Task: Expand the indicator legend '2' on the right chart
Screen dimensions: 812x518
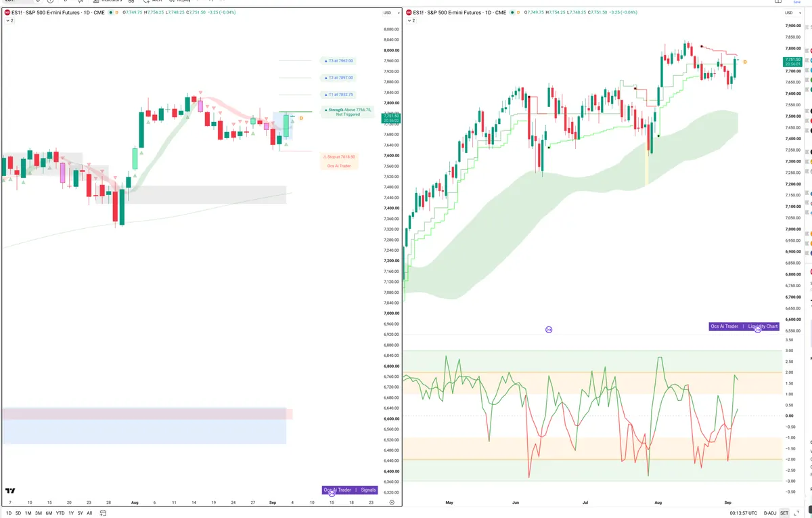Action: pos(411,21)
